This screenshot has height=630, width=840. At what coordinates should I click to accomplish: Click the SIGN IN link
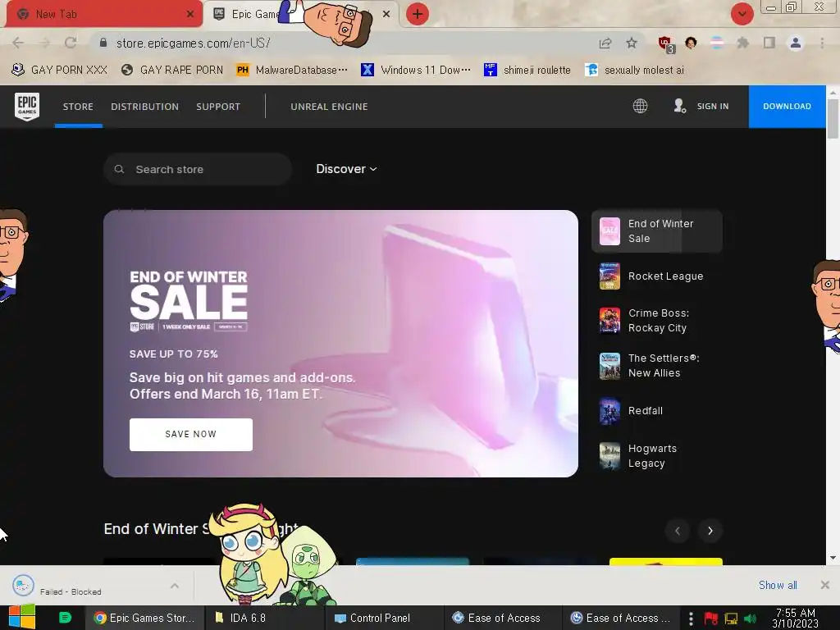point(713,106)
